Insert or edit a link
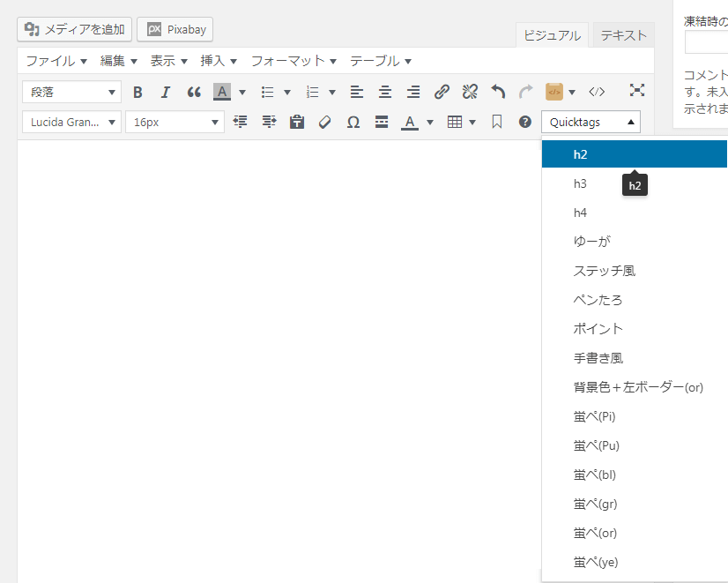This screenshot has height=583, width=728. tap(442, 92)
